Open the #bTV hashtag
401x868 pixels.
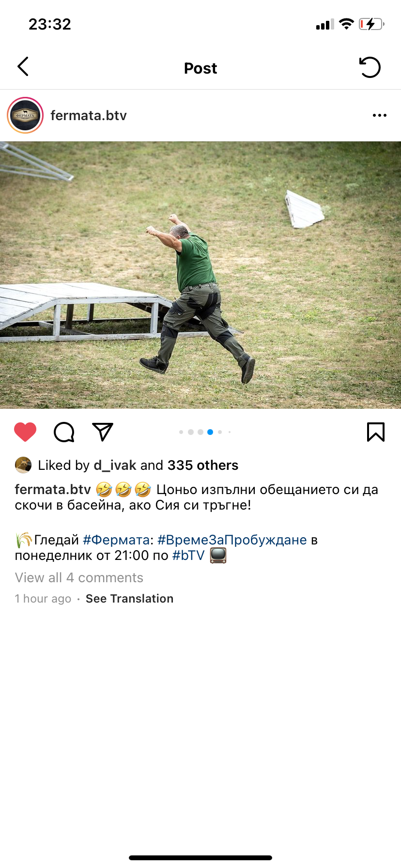[189, 556]
